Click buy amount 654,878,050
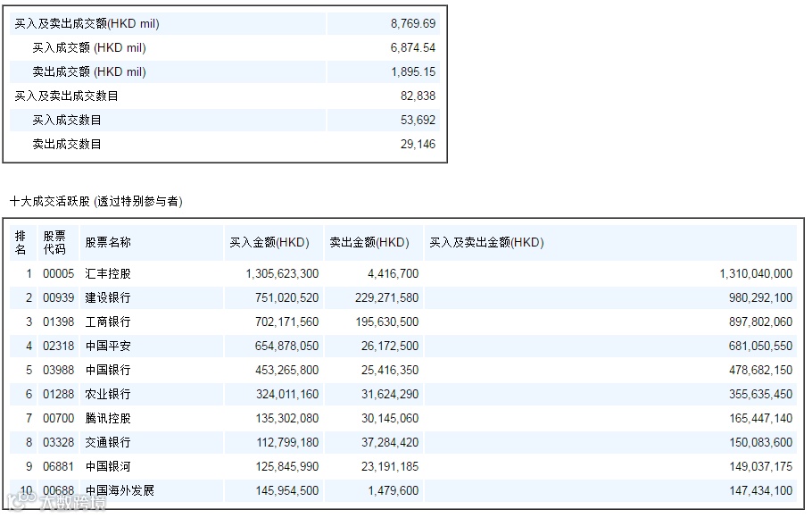 (287, 346)
